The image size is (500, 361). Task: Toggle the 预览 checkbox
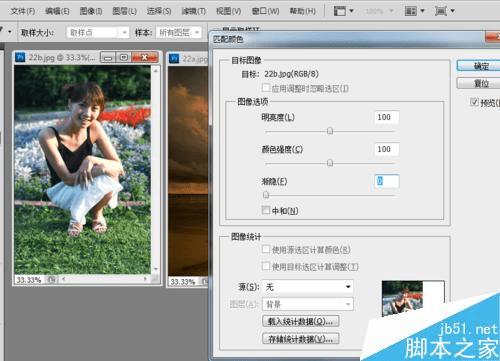(x=474, y=102)
